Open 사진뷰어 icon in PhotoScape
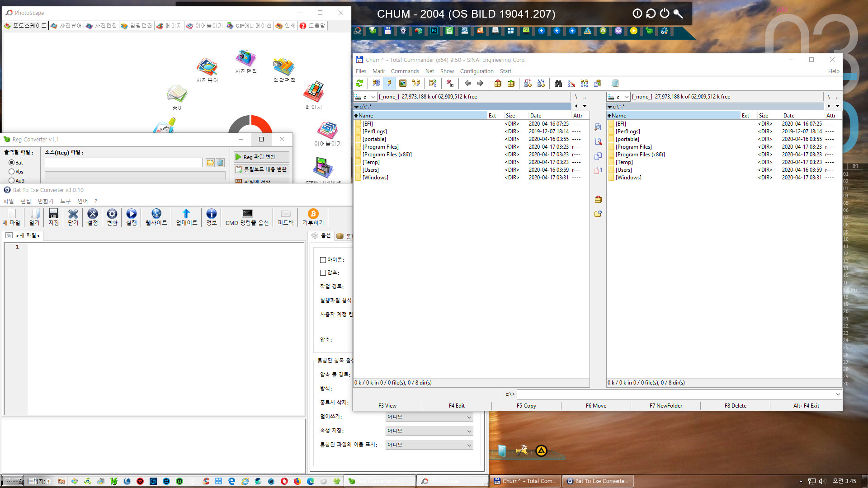 207,70
